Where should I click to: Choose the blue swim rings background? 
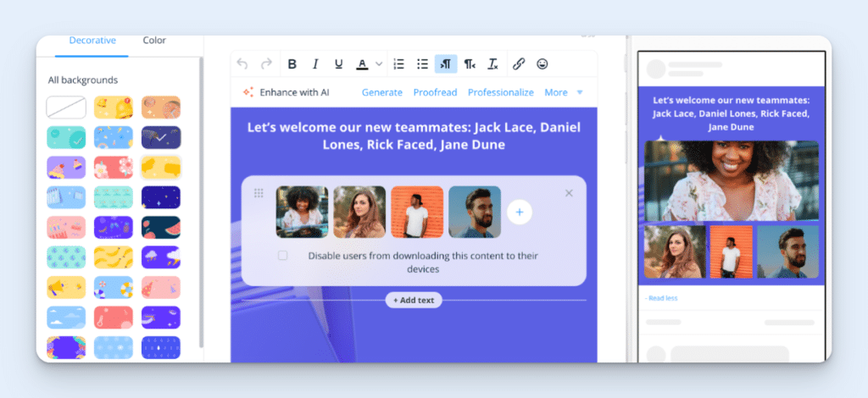[114, 287]
